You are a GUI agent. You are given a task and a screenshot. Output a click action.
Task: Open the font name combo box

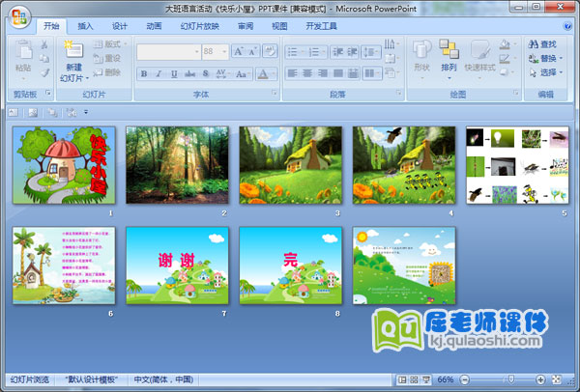pyautogui.click(x=168, y=52)
